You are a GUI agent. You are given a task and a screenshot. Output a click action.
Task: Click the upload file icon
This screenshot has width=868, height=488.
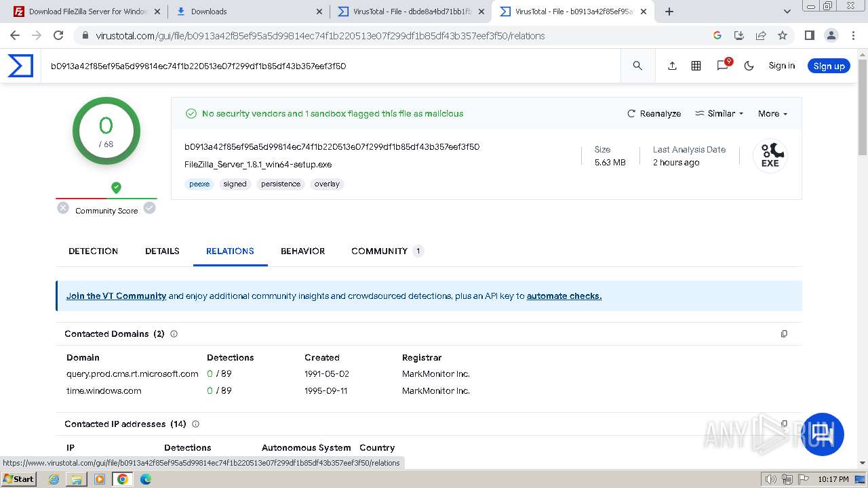[x=672, y=66]
